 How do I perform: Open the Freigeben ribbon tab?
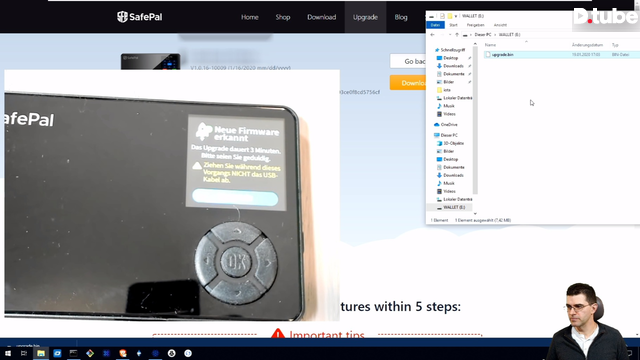coord(476,25)
